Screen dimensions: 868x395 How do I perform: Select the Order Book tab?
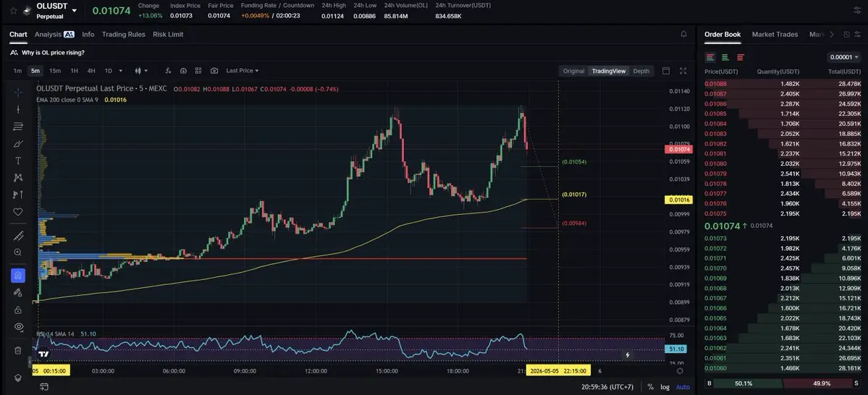[722, 34]
